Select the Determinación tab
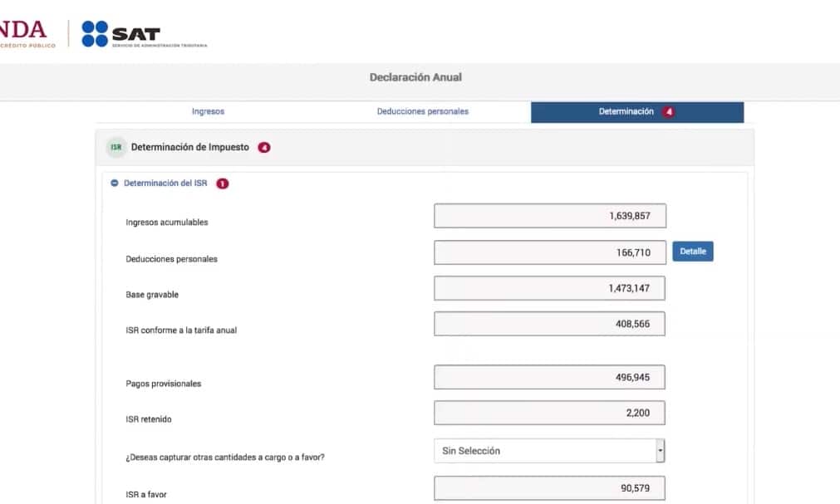The height and width of the screenshot is (504, 840). point(626,112)
